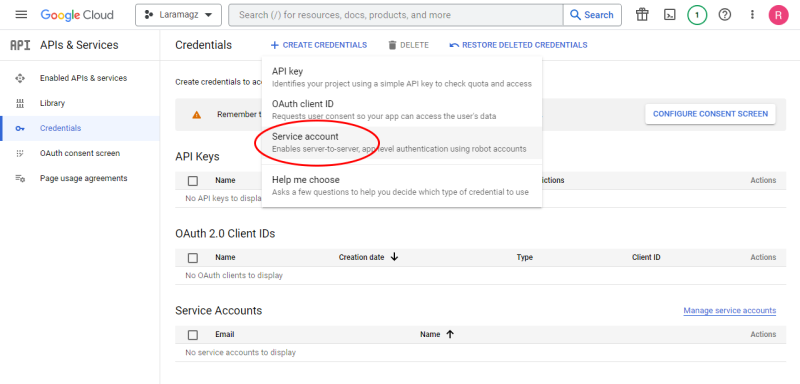Choose API key from the dropdown
Viewport: 800px width, 384px height.
(x=402, y=77)
